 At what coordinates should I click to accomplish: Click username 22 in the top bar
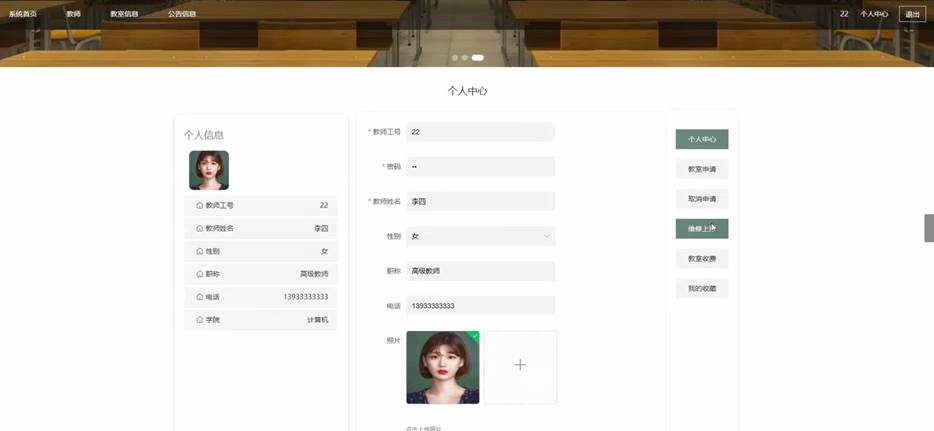(844, 14)
